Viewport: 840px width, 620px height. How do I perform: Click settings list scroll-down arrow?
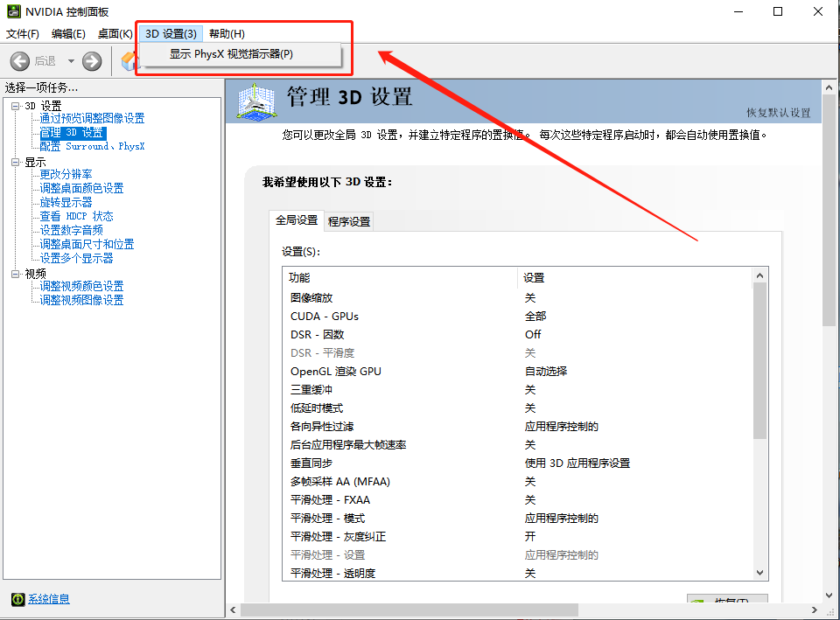click(x=759, y=573)
